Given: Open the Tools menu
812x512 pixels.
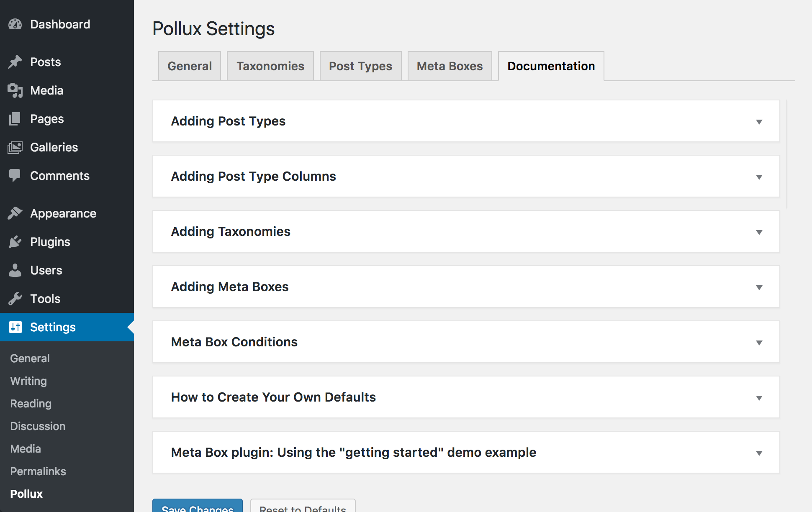Looking at the screenshot, I should (x=67, y=299).
